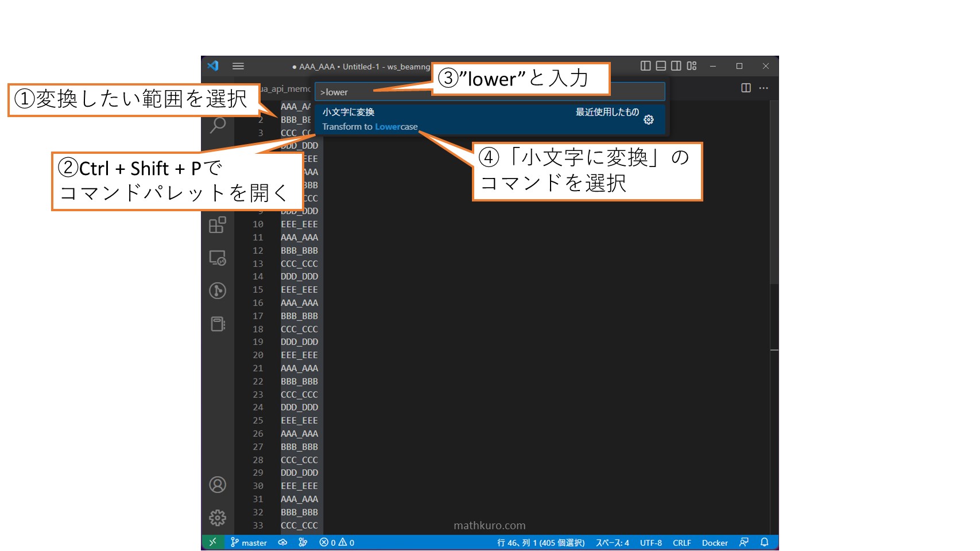Toggle secondary side bar layout icon
Screen dimensions: 980x551
tap(676, 66)
